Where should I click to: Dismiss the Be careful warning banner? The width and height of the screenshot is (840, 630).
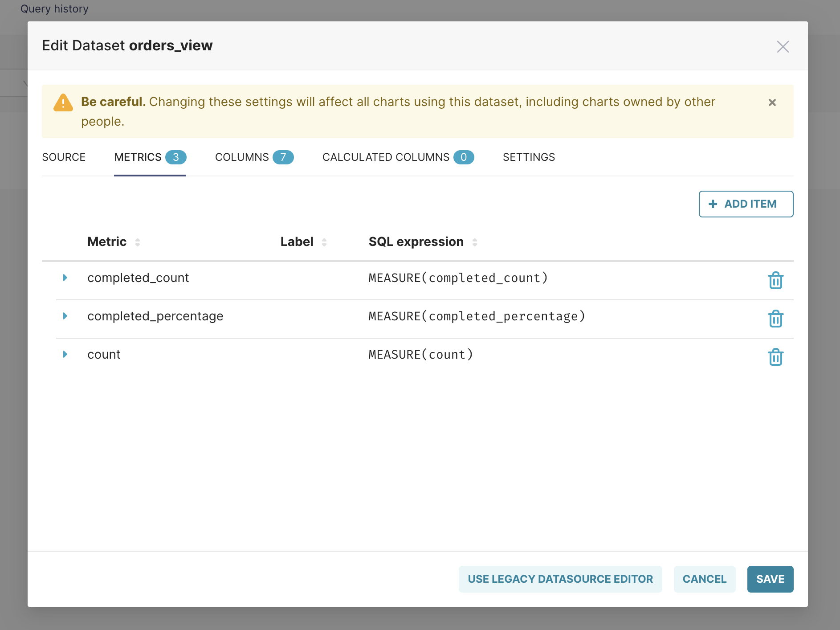(x=772, y=102)
